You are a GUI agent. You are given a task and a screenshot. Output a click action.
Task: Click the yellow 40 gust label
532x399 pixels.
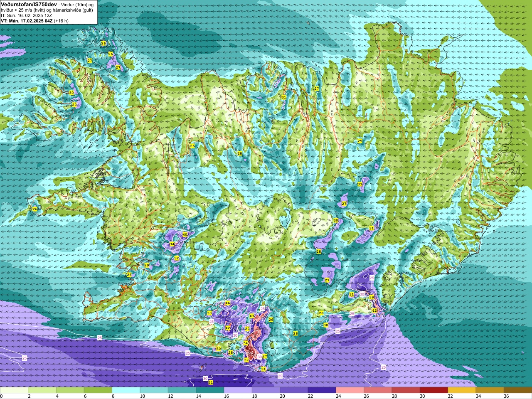(x=185, y=234)
